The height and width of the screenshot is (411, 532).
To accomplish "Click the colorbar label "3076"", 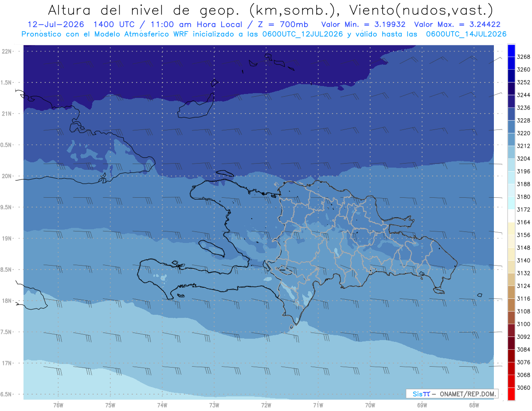I will (x=524, y=362).
